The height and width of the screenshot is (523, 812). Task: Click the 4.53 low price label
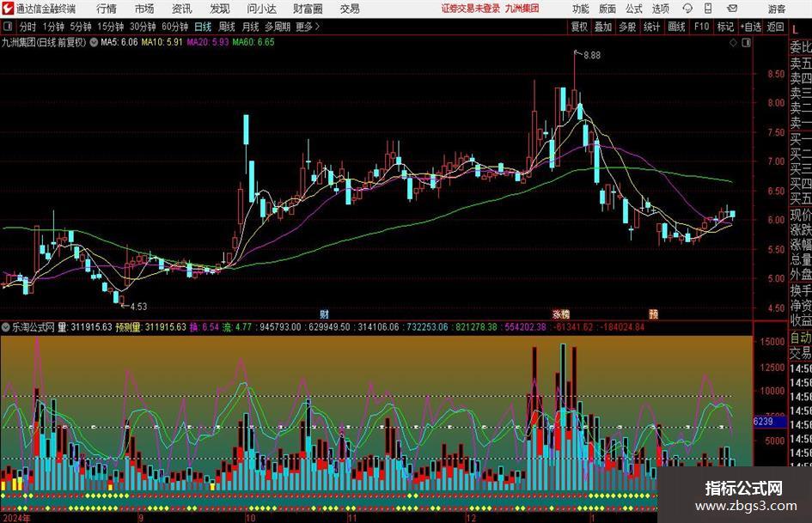click(138, 307)
